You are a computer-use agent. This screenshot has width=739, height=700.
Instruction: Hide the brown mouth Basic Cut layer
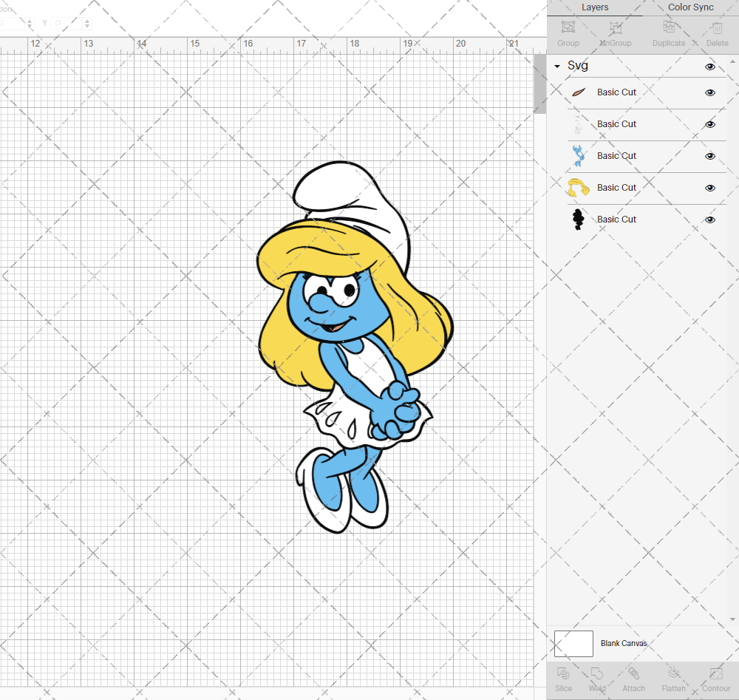tap(709, 93)
